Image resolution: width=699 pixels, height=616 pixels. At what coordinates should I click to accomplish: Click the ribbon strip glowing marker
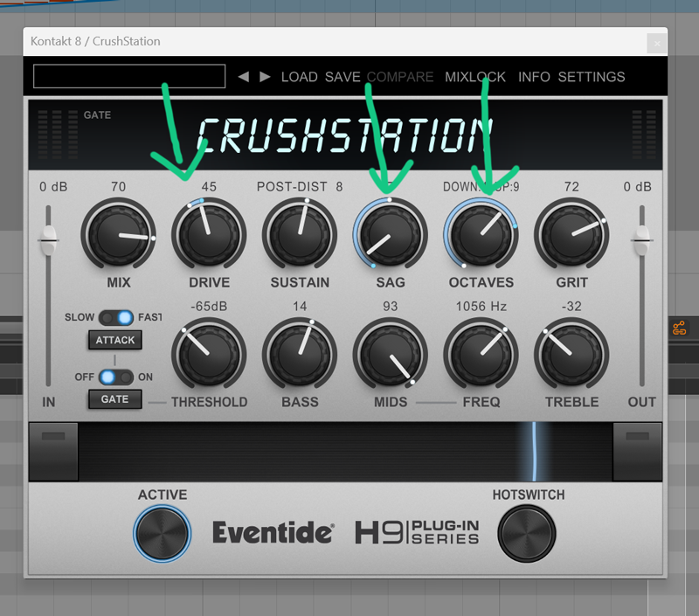point(534,452)
